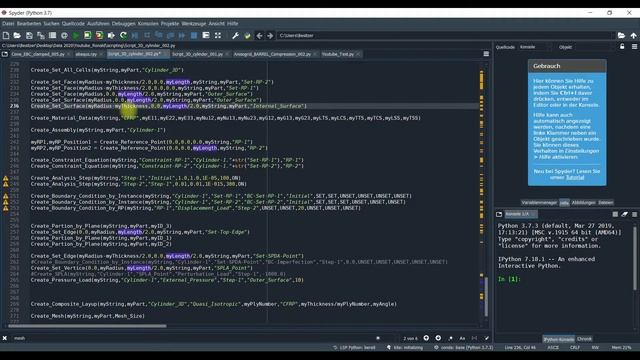Save all files from the toolbar

[41, 36]
